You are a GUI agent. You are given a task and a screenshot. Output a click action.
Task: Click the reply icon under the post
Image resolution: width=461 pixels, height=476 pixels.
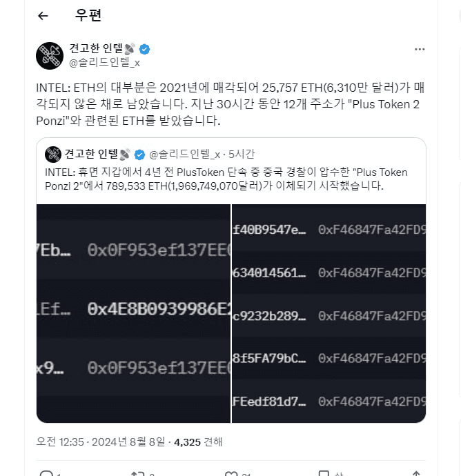pyautogui.click(x=46, y=473)
